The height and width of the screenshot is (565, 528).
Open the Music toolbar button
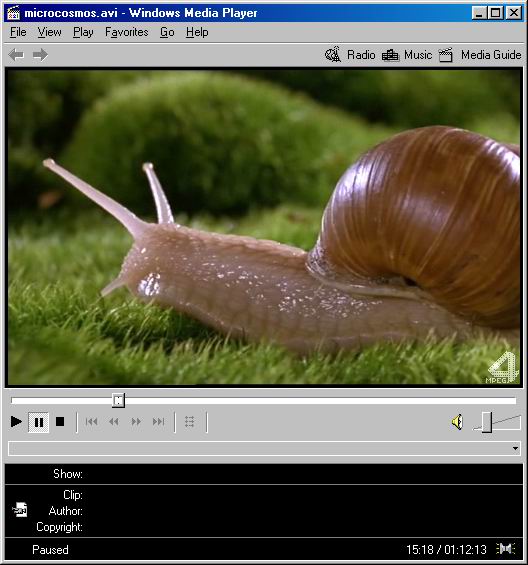point(407,55)
